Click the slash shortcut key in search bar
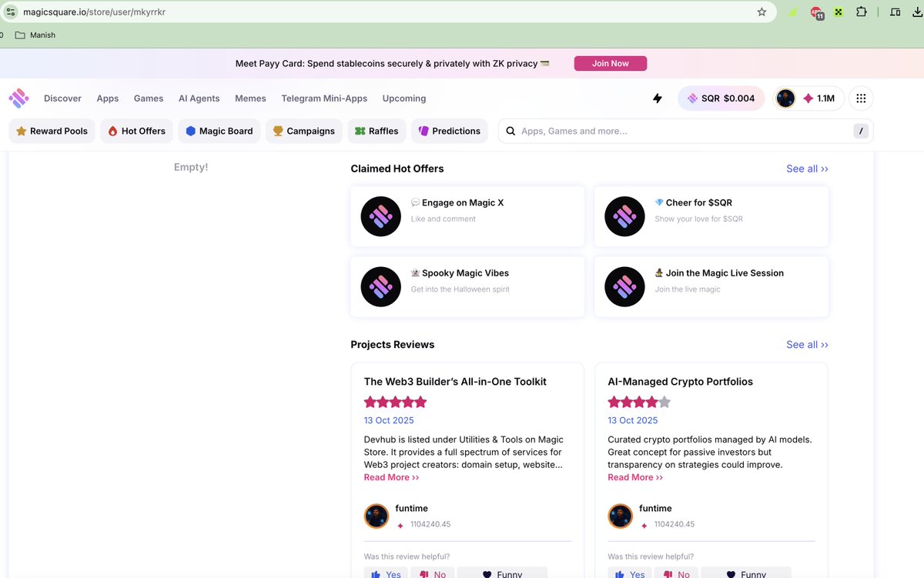924x578 pixels. click(861, 131)
